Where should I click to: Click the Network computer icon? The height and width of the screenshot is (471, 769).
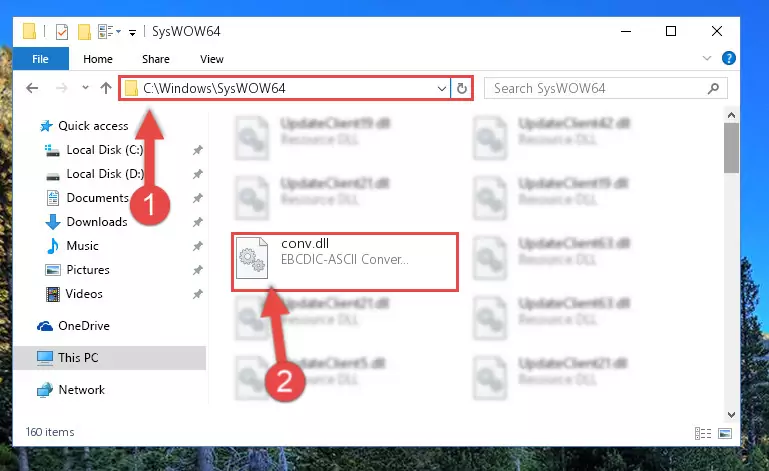pyautogui.click(x=45, y=390)
